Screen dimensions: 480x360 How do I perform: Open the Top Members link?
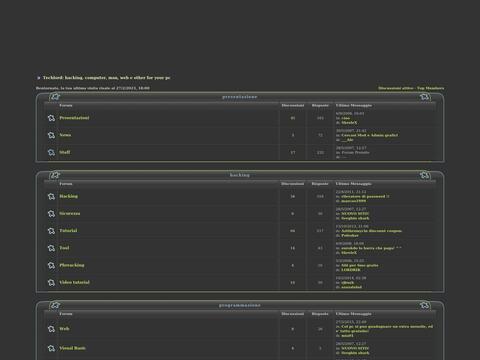click(430, 88)
